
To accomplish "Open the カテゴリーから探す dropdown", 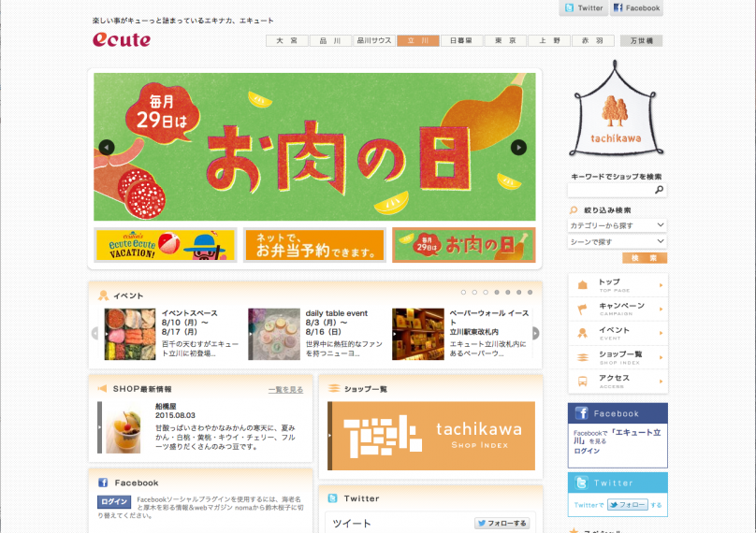I will coord(618,225).
